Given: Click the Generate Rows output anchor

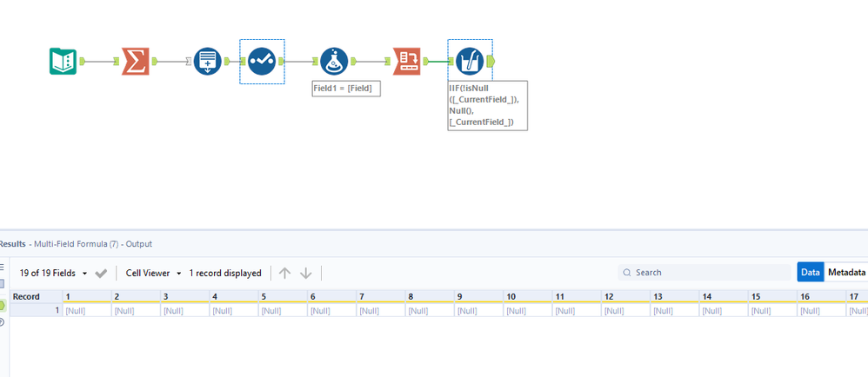Looking at the screenshot, I should (x=227, y=62).
